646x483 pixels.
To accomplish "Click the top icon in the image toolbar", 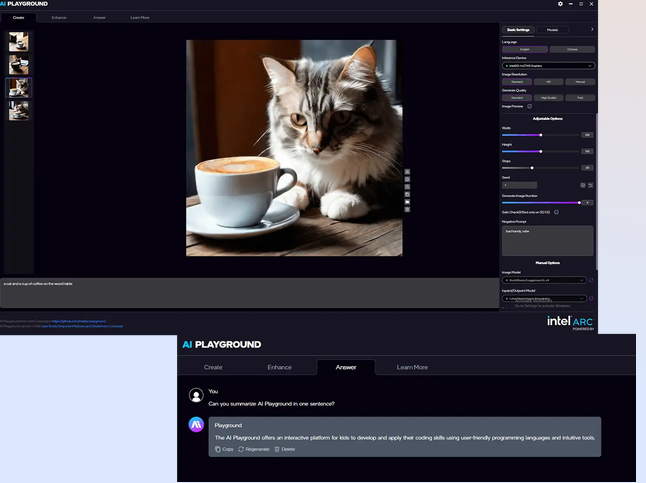I will coord(407,172).
